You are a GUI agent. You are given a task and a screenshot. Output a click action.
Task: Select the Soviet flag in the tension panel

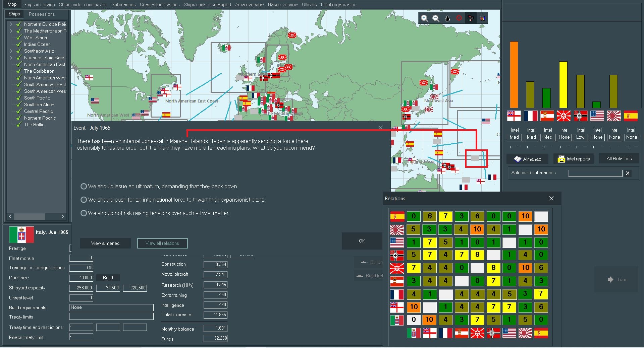click(x=563, y=116)
